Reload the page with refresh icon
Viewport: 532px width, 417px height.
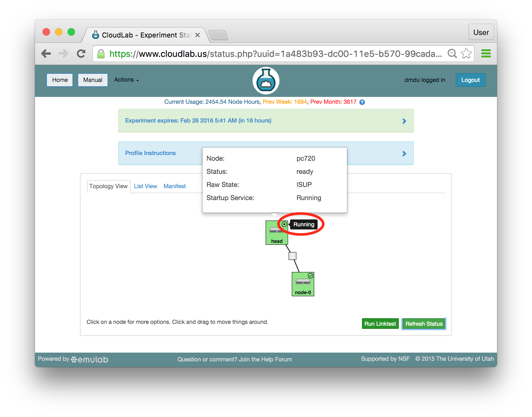[x=81, y=54]
